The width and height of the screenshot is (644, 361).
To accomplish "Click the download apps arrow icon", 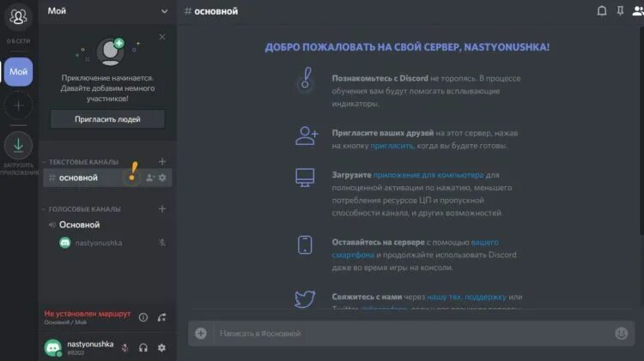I will (x=18, y=145).
